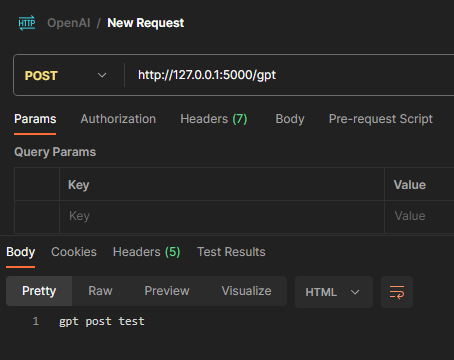Select the Params tab
The width and height of the screenshot is (454, 360).
[x=35, y=119]
